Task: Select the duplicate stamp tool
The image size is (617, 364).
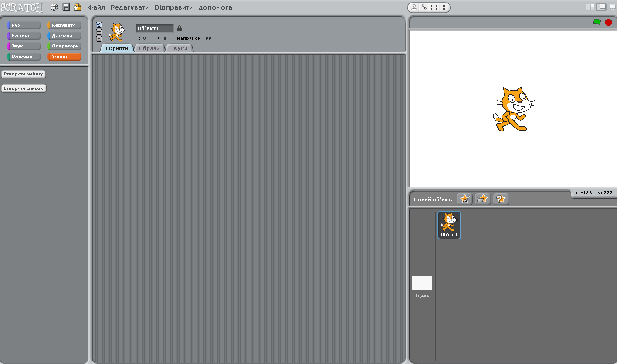Action: click(x=414, y=7)
